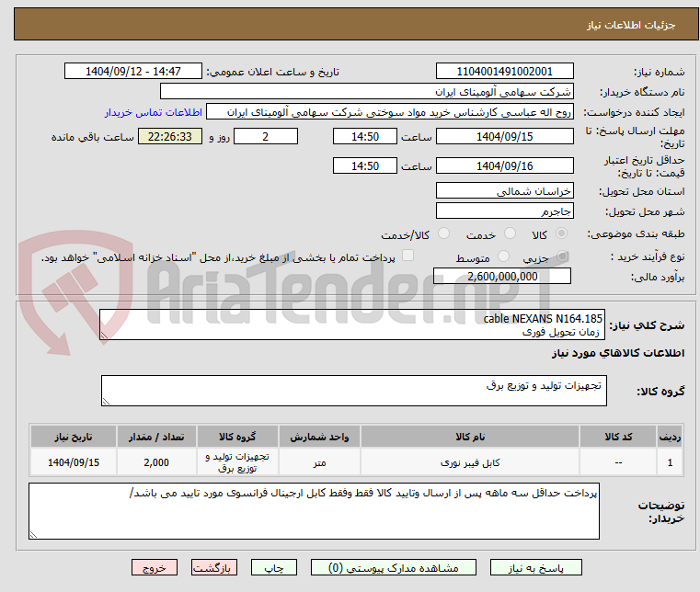Viewport: 700px width, 592px height.
Task: Click the announcement date field 1404/09/12 - 14:47
Action: (133, 72)
